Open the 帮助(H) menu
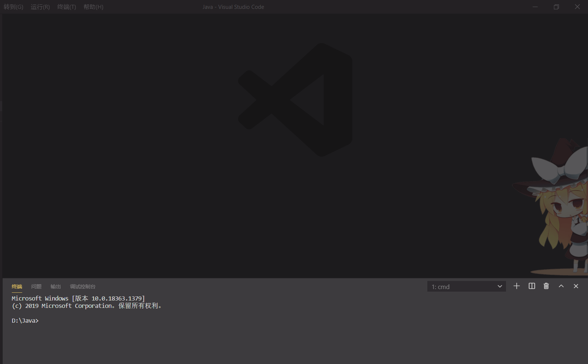 [x=93, y=7]
